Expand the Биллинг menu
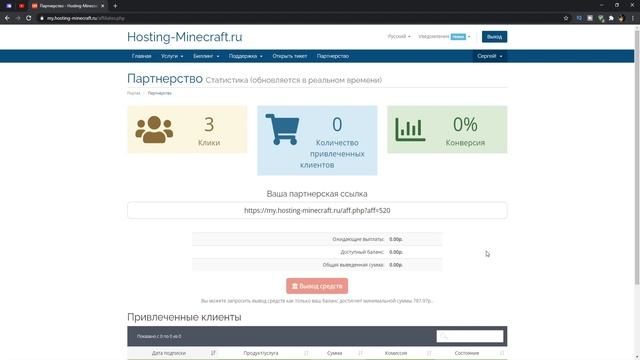This screenshot has height=360, width=640. point(206,56)
